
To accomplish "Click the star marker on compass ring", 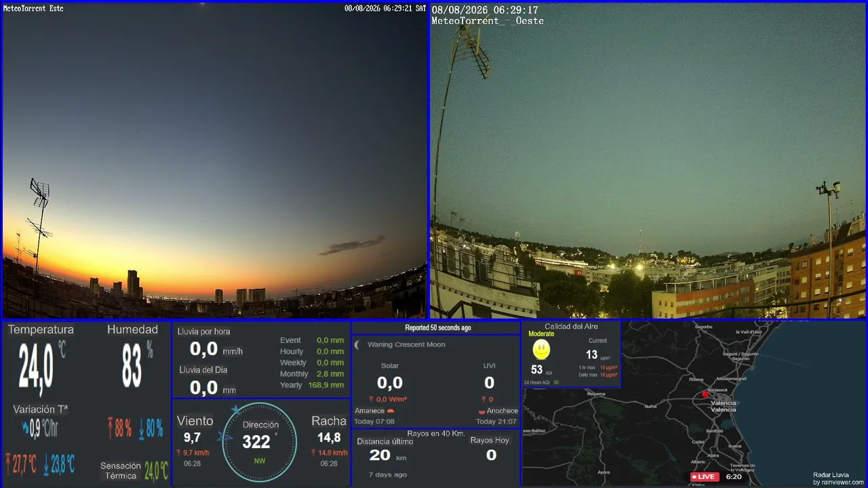I will [x=235, y=409].
